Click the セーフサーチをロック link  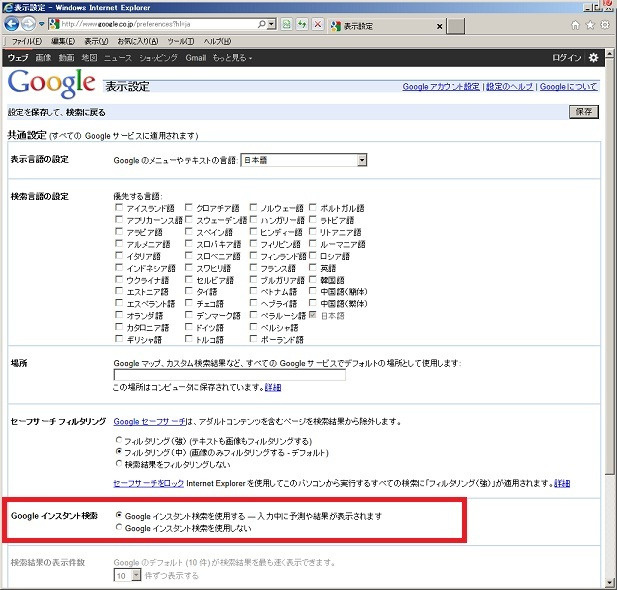[148, 483]
